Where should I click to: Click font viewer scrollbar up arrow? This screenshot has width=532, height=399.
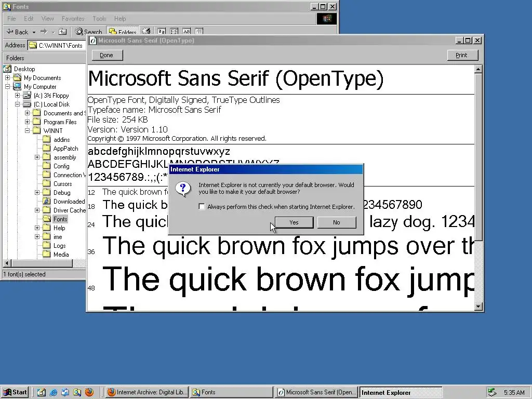click(x=478, y=69)
